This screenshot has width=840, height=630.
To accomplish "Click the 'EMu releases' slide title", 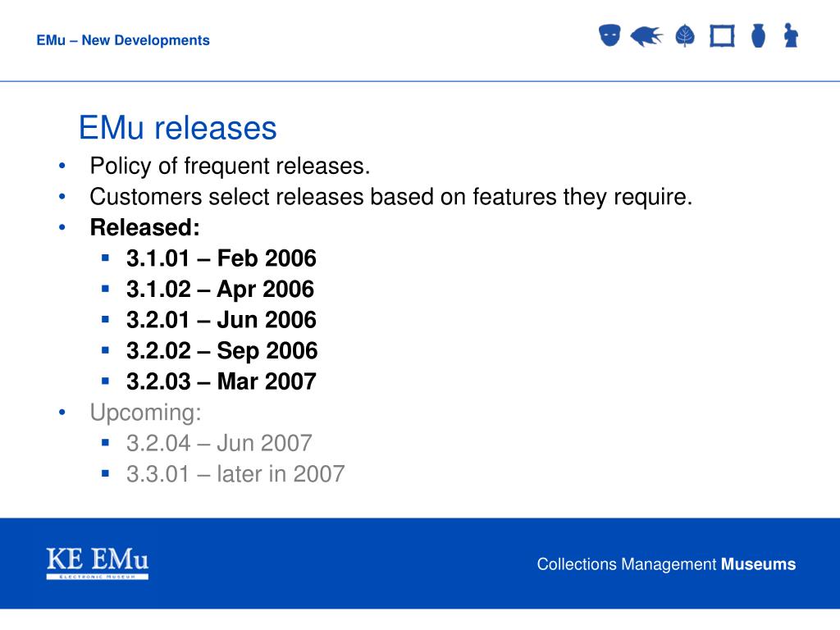I will [x=177, y=127].
